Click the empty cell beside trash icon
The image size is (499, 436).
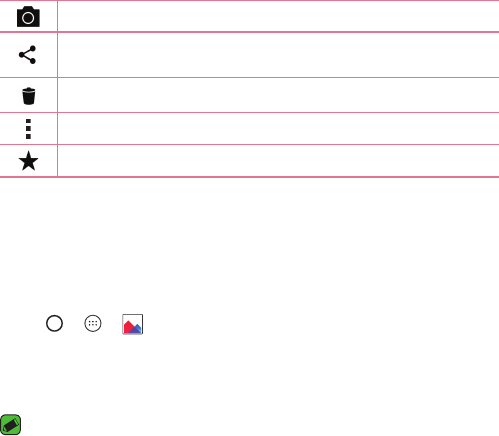click(278, 95)
